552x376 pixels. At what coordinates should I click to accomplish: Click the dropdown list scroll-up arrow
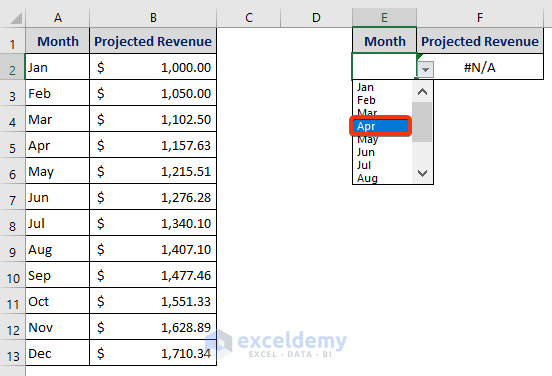(422, 92)
